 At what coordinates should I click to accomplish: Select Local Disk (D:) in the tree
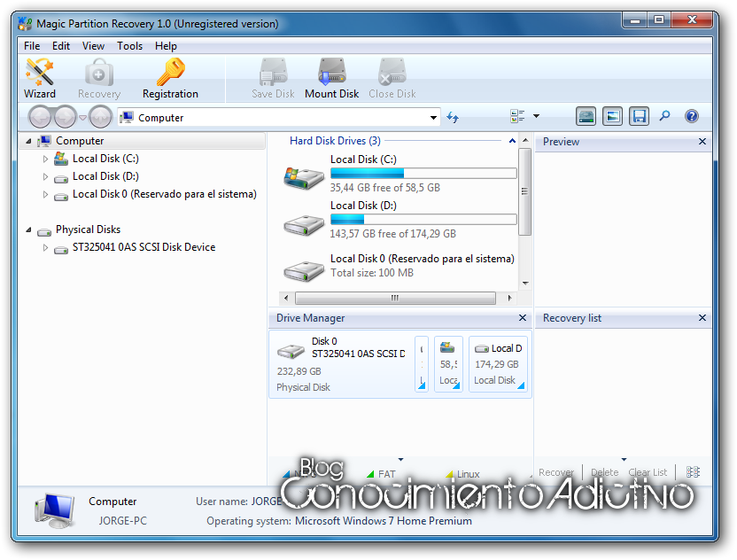click(105, 176)
